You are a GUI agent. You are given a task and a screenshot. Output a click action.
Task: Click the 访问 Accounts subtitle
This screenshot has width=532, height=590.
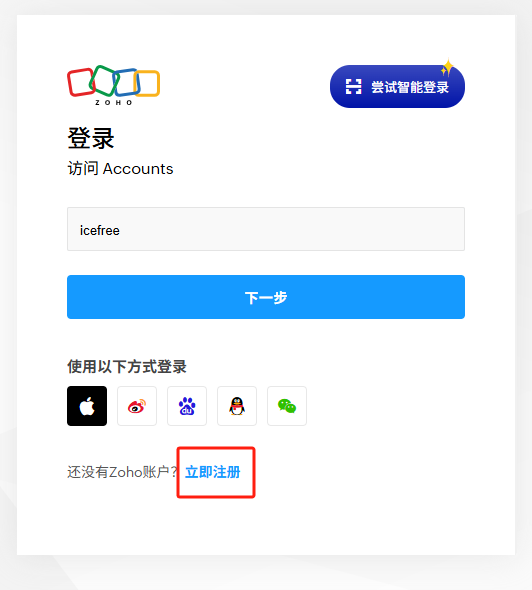(120, 169)
